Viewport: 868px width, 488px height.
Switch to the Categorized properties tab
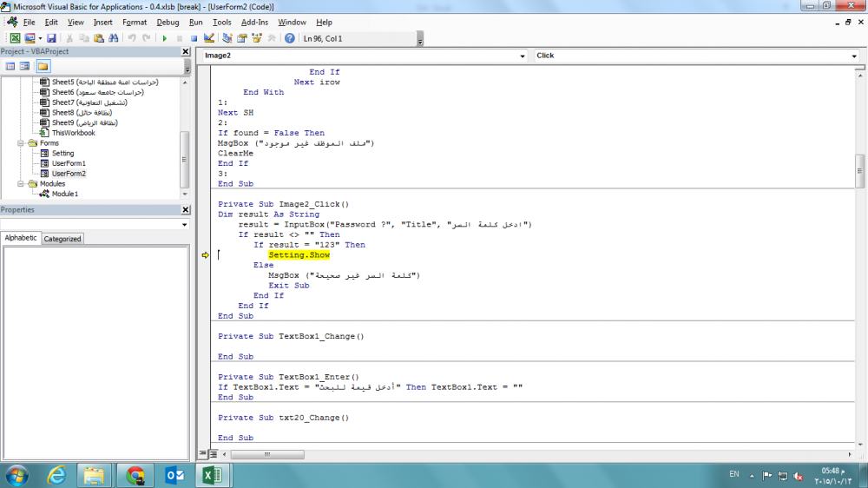tap(62, 239)
